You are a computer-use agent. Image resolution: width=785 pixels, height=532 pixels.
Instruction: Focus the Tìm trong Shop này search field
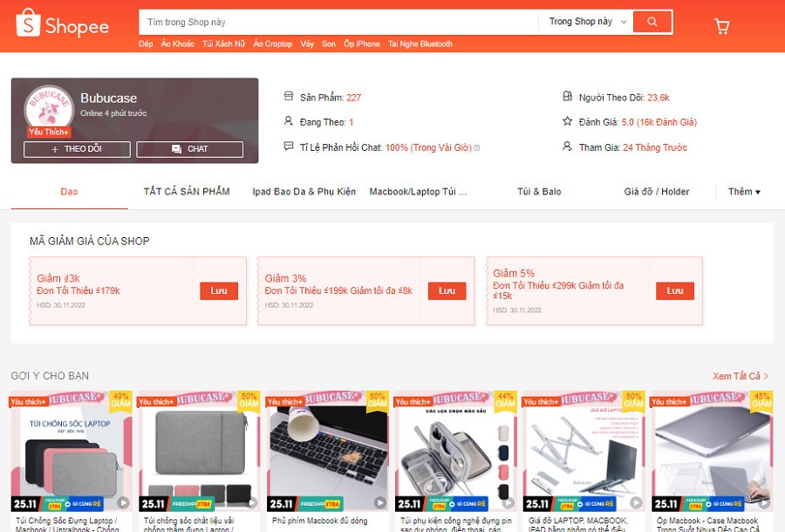(x=338, y=22)
